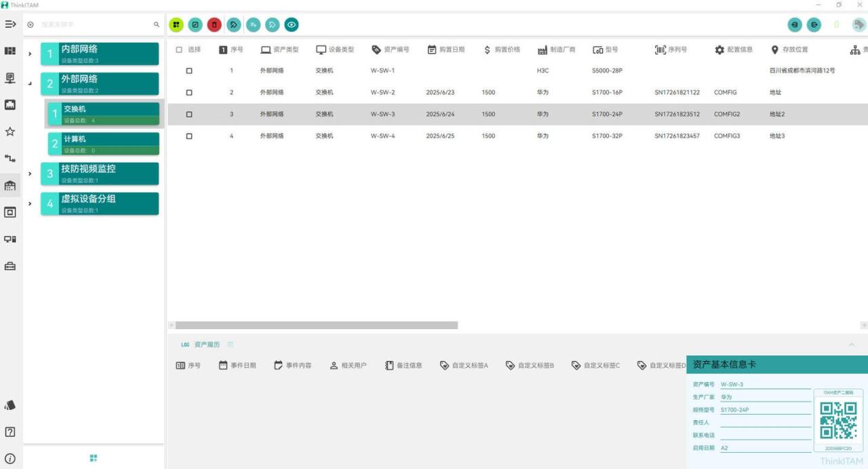Collapse the 外部网络 tree group
Screen dimensions: 868x469
coord(30,83)
